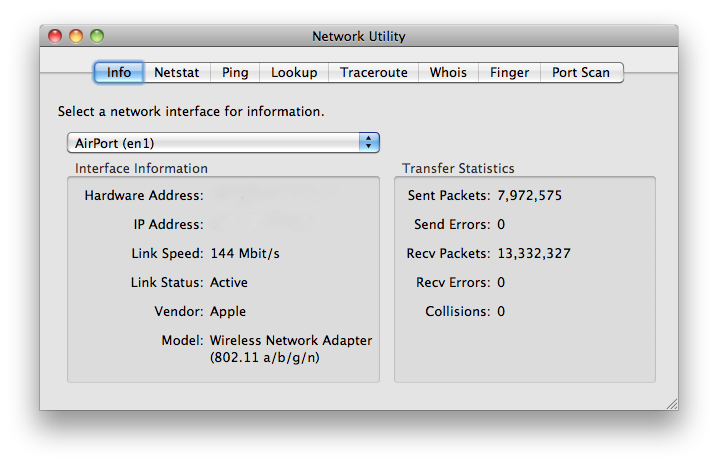Screen dimensions: 718x465
Task: Click the Send Errors label
Action: [452, 224]
